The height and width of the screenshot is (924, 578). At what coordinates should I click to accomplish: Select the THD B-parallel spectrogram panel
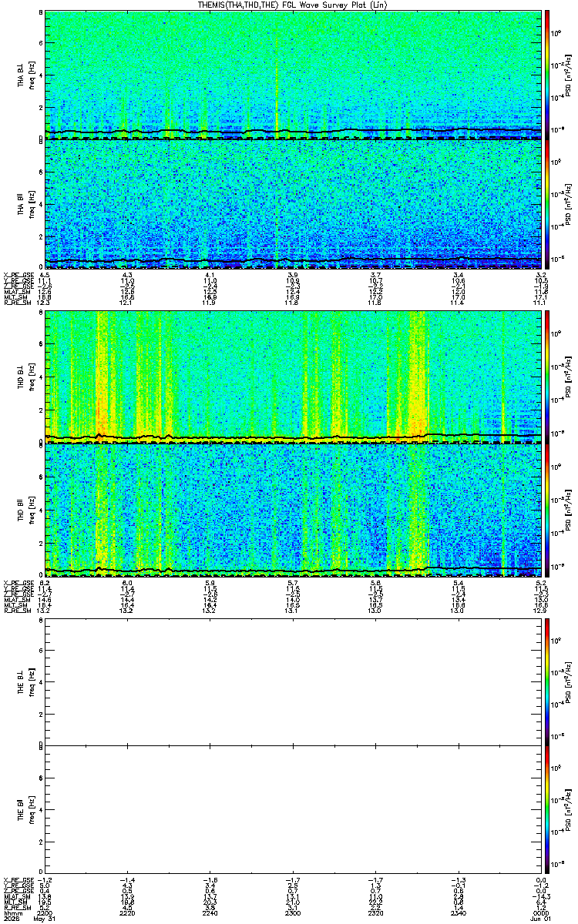point(293,507)
